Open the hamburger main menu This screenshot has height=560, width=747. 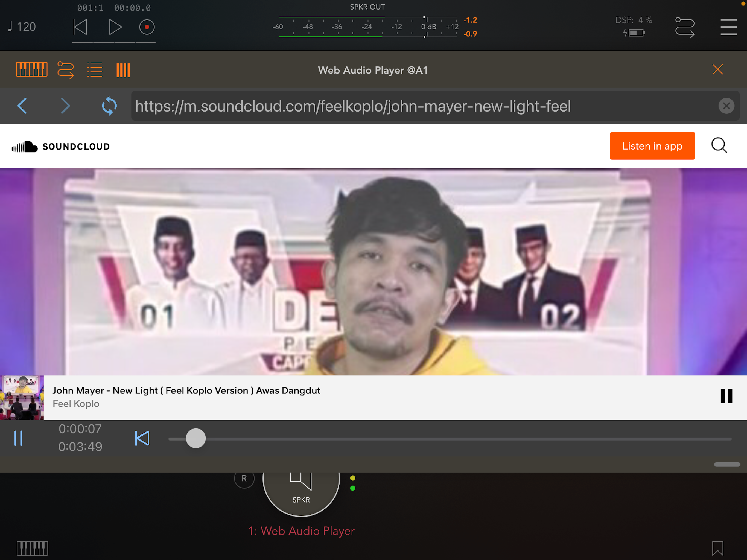728,27
